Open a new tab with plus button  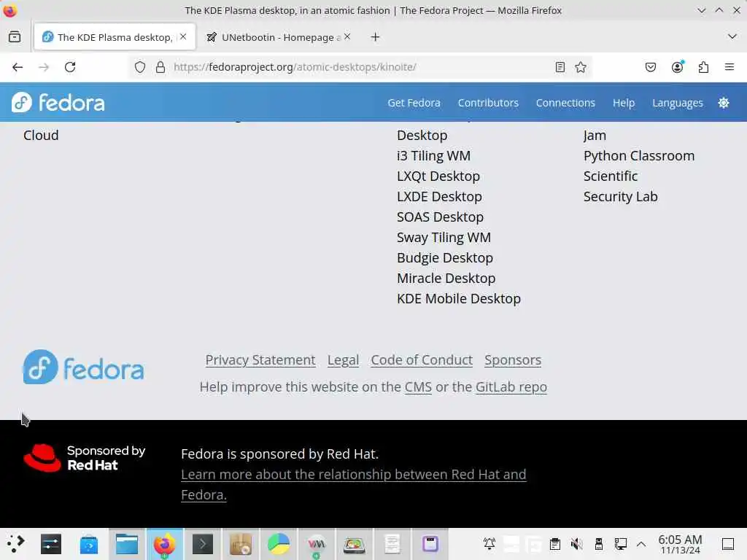coord(376,36)
